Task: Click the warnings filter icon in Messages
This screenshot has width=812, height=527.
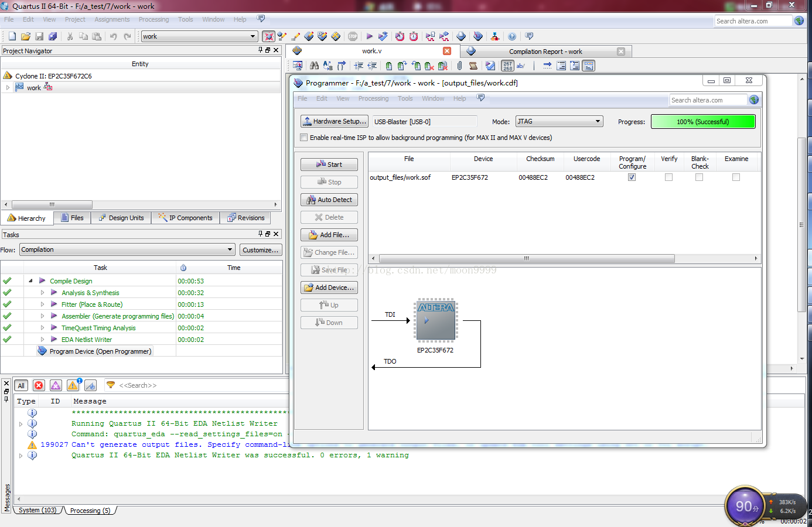Action: click(x=73, y=385)
